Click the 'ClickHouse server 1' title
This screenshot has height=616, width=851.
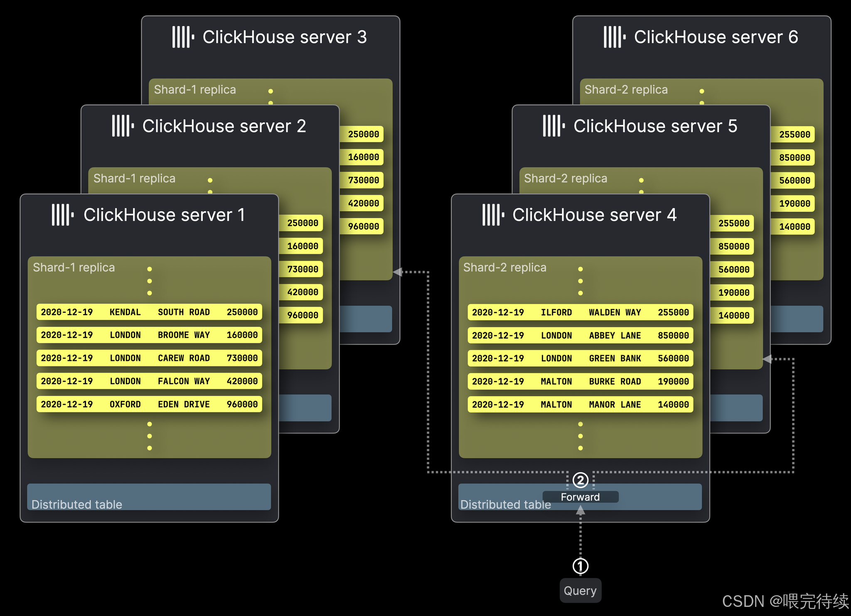pyautogui.click(x=165, y=215)
